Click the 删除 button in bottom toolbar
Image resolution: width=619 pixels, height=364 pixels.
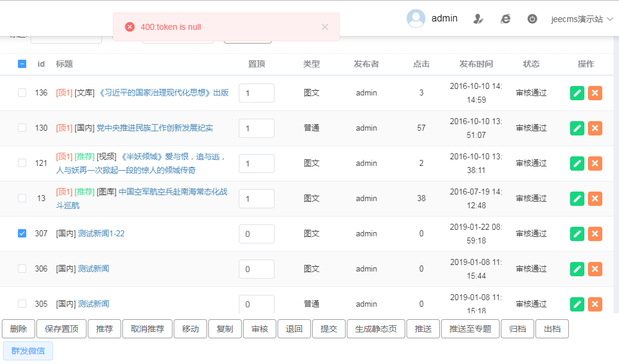19,329
